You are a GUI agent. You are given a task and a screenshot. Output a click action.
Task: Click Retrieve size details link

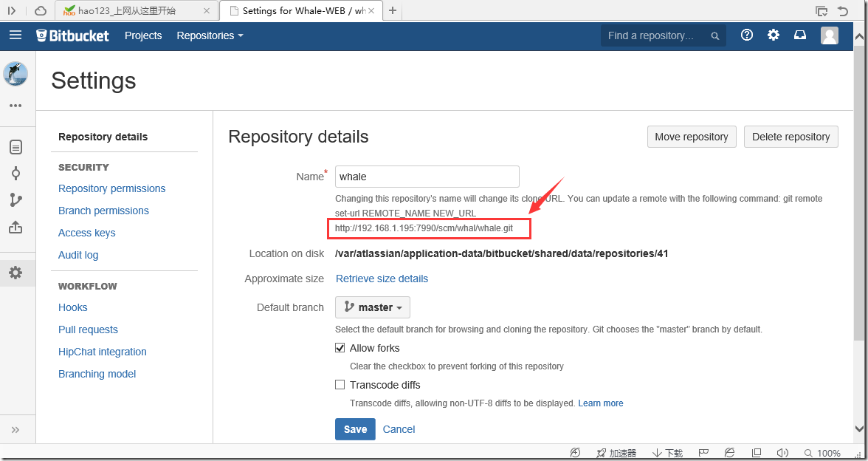point(382,279)
